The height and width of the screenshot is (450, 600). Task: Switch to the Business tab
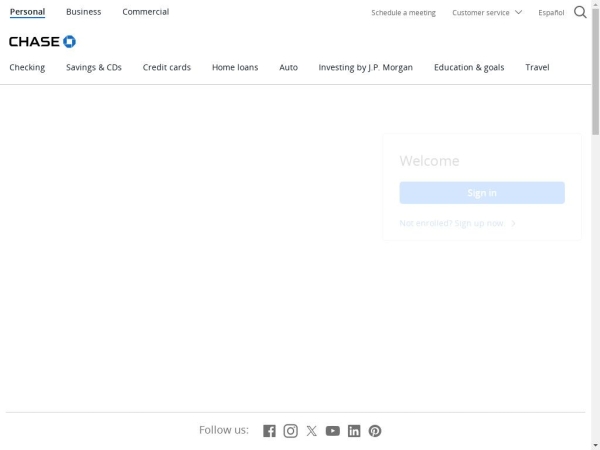point(83,12)
